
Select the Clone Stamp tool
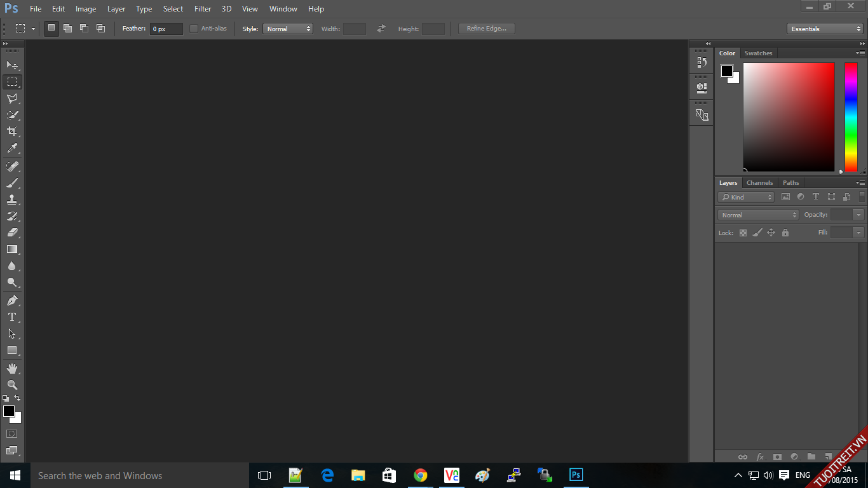click(x=12, y=200)
